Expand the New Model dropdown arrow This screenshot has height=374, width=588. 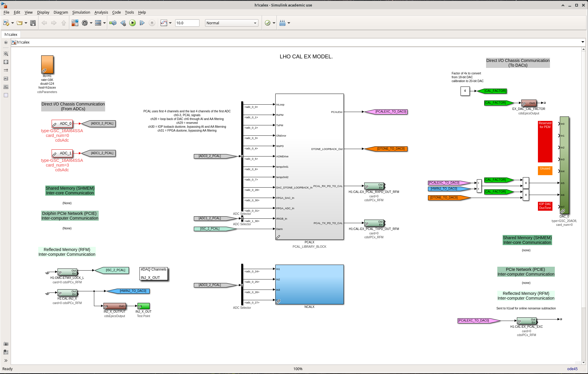pyautogui.click(x=13, y=23)
